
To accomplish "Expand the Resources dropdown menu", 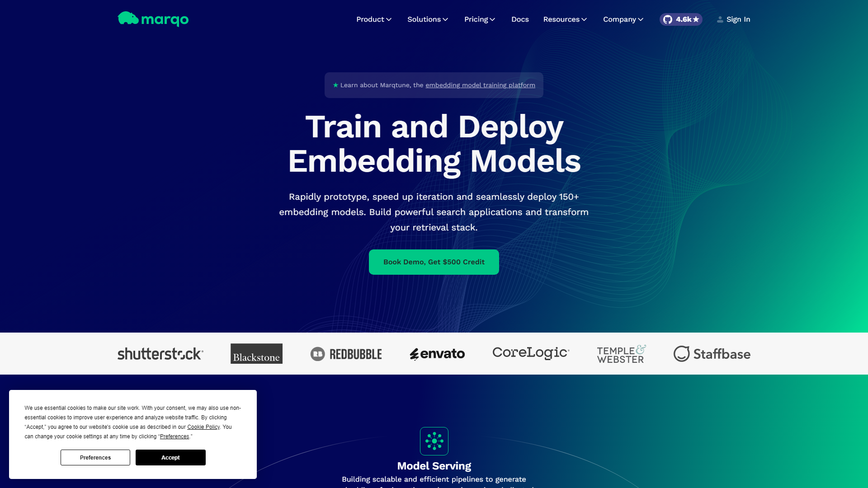I will pyautogui.click(x=565, y=19).
